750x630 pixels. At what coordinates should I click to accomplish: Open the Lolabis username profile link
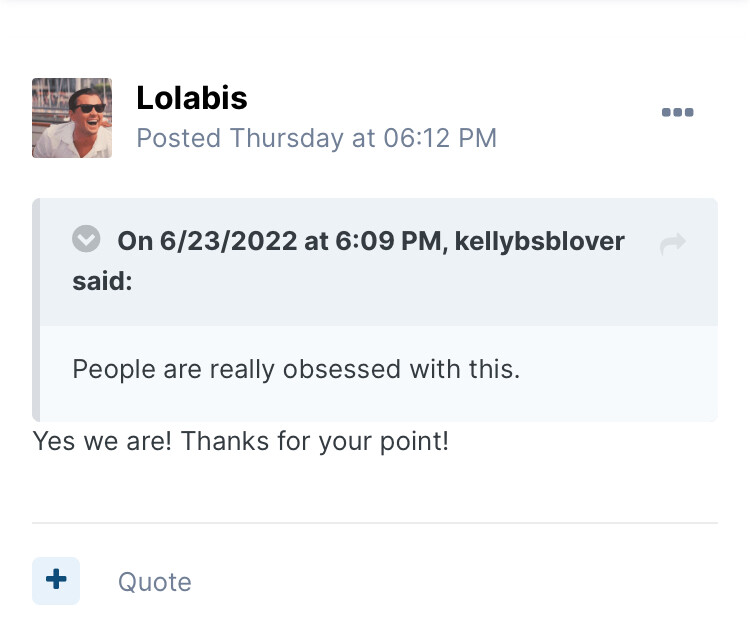click(x=191, y=98)
